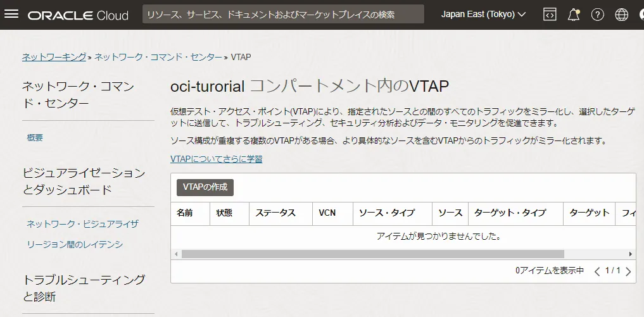This screenshot has height=317, width=644.
Task: Go to previous page arrow in pagination
Action: 598,271
